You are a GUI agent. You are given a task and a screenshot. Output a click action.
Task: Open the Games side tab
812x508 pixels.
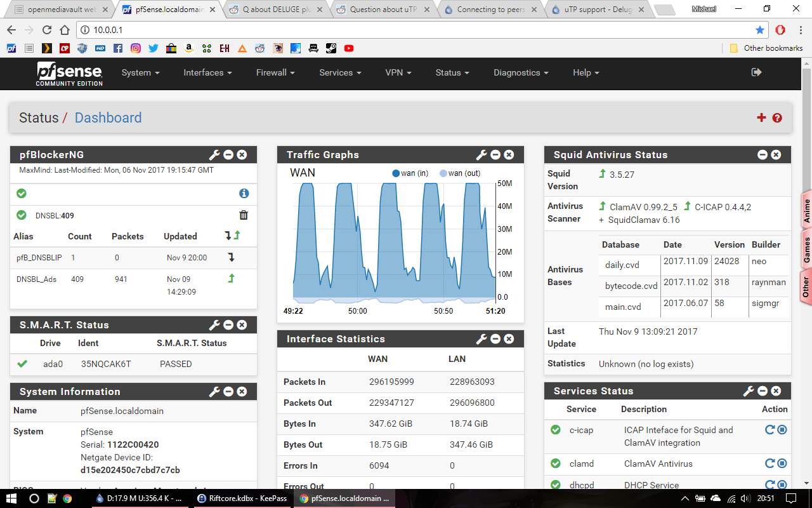pyautogui.click(x=807, y=250)
